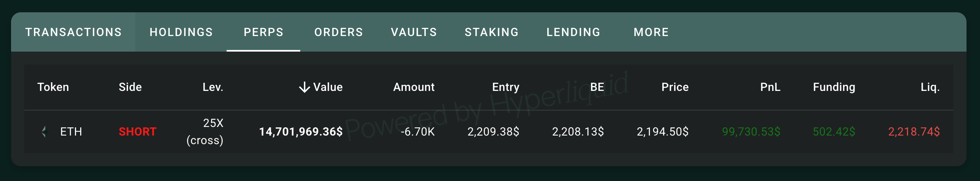Expand the More menu

651,32
